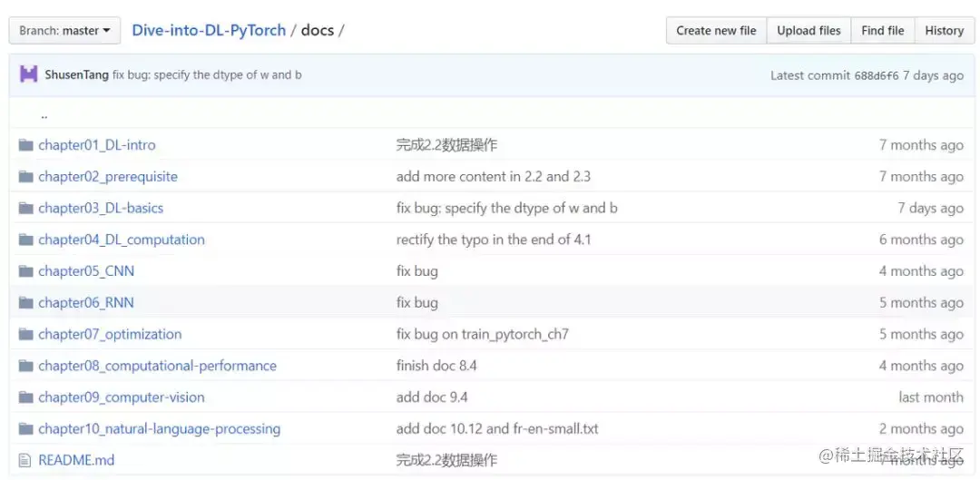Open the Branch: master dropdown

click(x=64, y=31)
